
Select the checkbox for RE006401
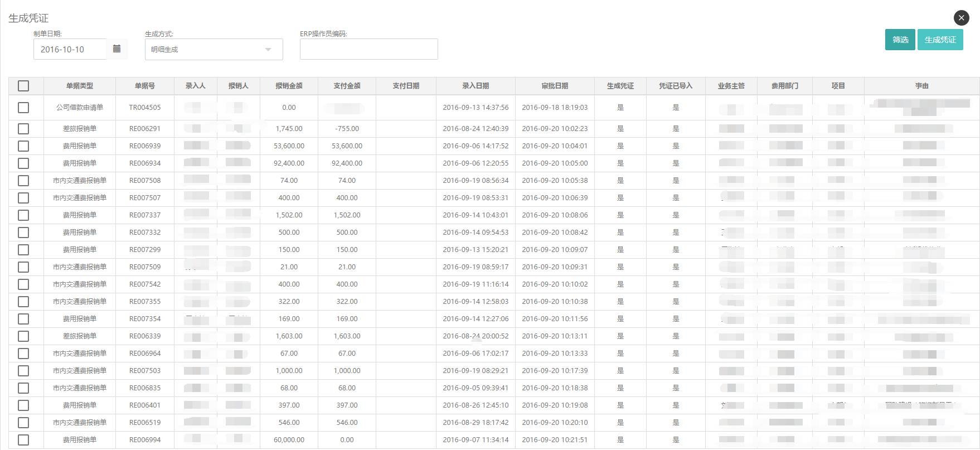coord(23,405)
